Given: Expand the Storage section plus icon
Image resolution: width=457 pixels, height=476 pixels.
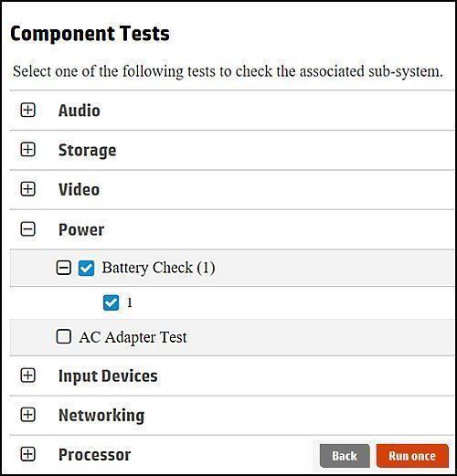Looking at the screenshot, I should pos(27,150).
